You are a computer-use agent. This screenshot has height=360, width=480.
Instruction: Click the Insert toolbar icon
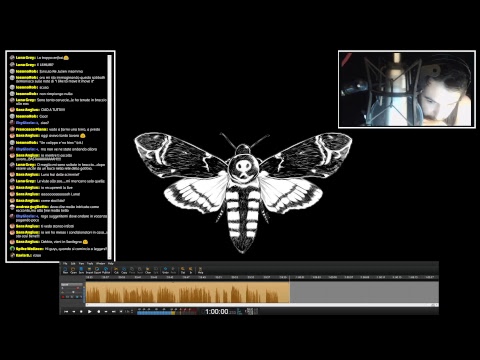pos(140,270)
